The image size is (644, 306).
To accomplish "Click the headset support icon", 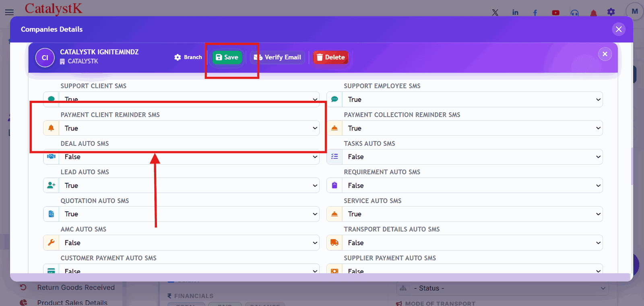I will point(574,13).
